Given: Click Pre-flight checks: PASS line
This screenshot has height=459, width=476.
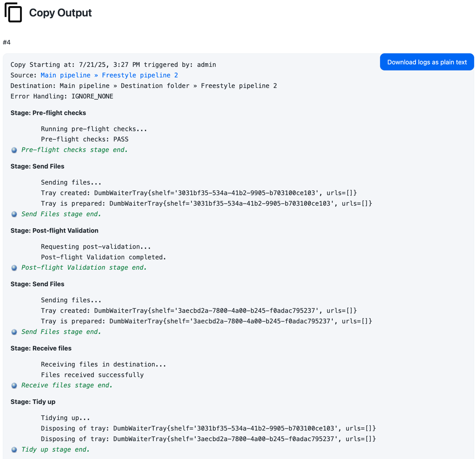Looking at the screenshot, I should 85,139.
